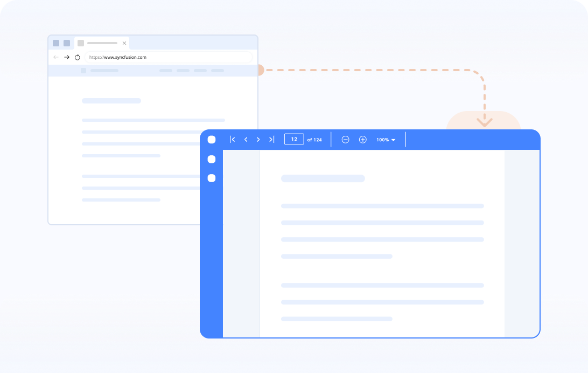This screenshot has height=373, width=588.
Task: Zoom in using the plus icon
Action: tap(363, 140)
